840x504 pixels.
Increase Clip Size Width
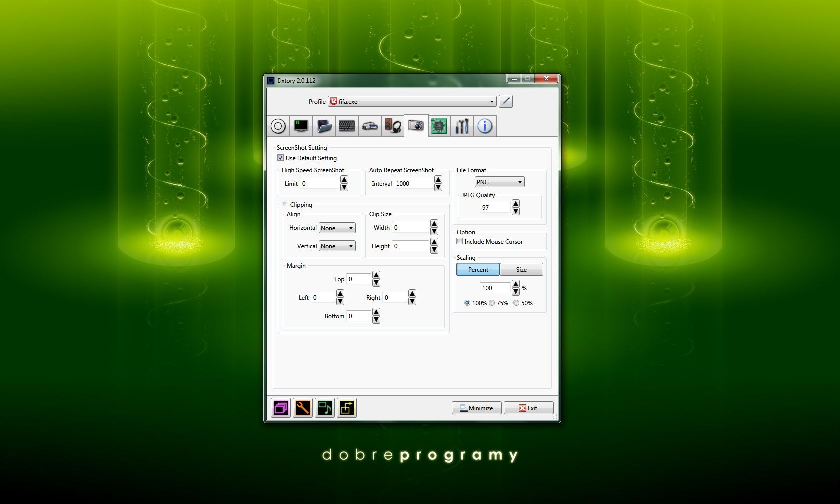[x=434, y=224]
